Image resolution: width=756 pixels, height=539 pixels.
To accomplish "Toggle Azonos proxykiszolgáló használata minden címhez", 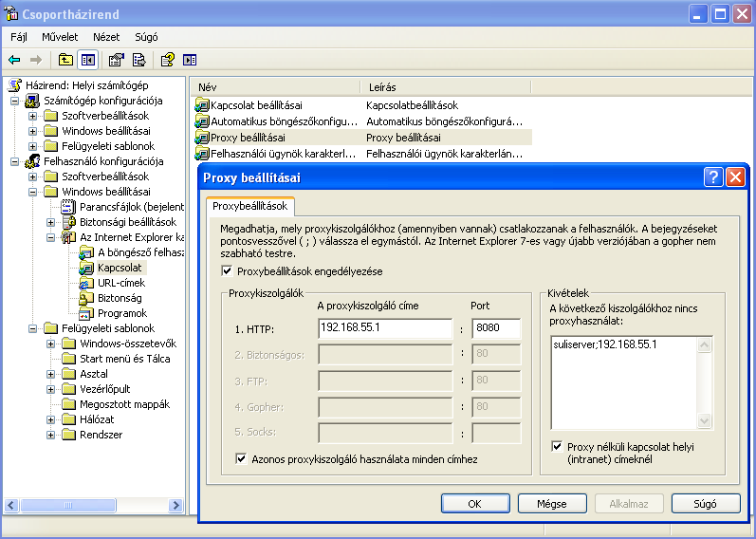I will tap(241, 459).
